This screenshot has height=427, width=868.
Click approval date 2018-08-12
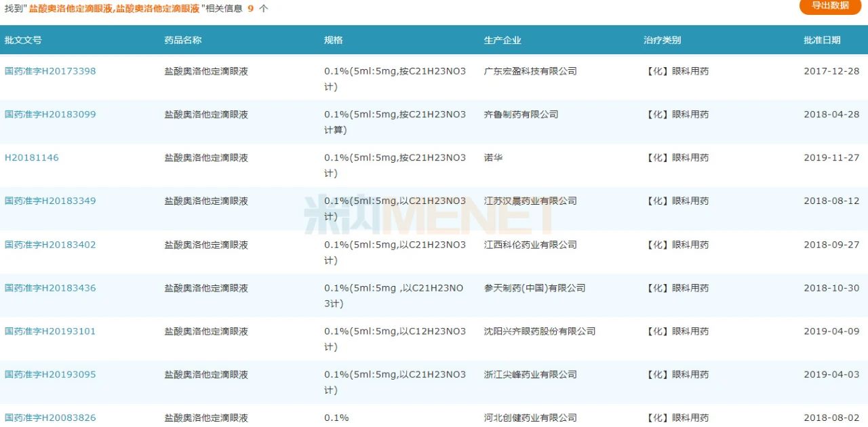(831, 201)
